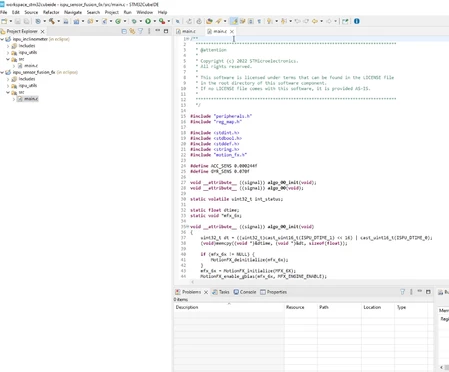Open the Search menu
The image size is (449, 372).
93,12
